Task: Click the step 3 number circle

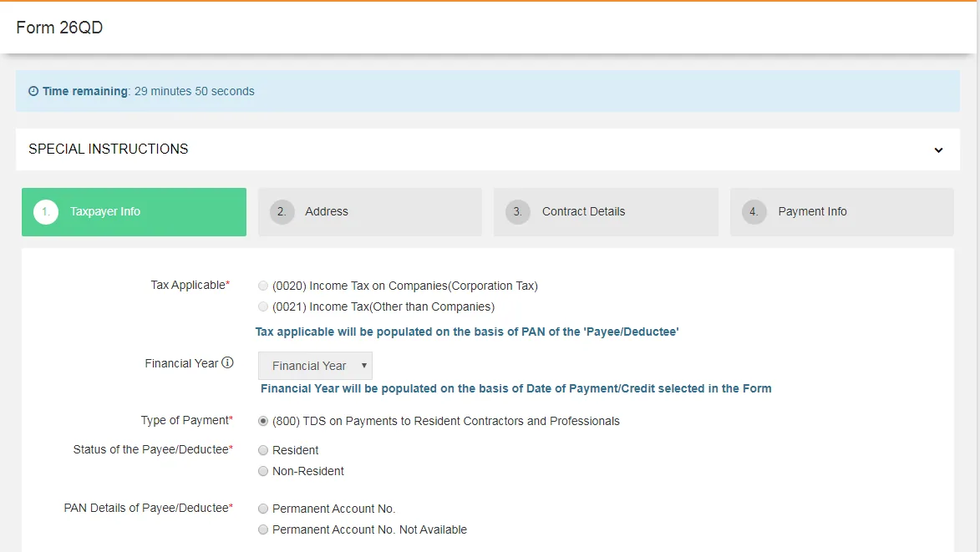Action: click(x=517, y=211)
